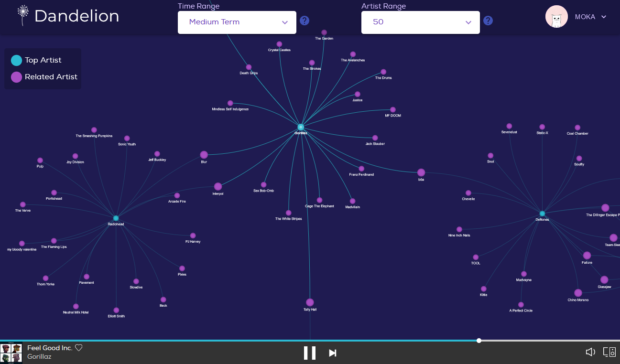620x364 pixels.
Task: Select the Radiohead top artist node
Action: click(x=116, y=218)
